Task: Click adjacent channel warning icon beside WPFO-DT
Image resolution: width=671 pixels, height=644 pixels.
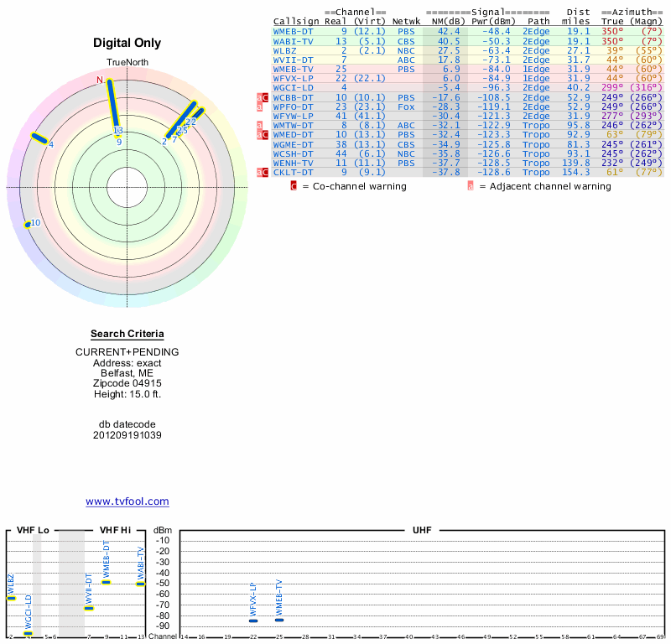Action: (259, 107)
